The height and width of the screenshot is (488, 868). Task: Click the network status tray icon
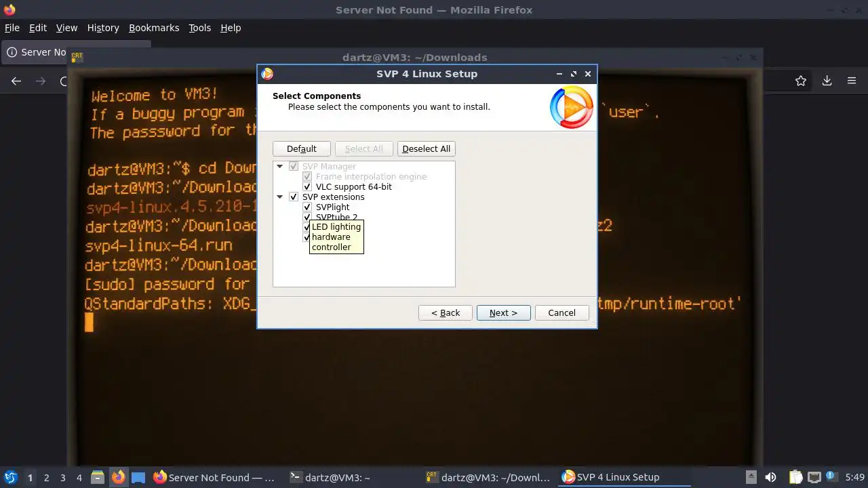[x=814, y=478]
